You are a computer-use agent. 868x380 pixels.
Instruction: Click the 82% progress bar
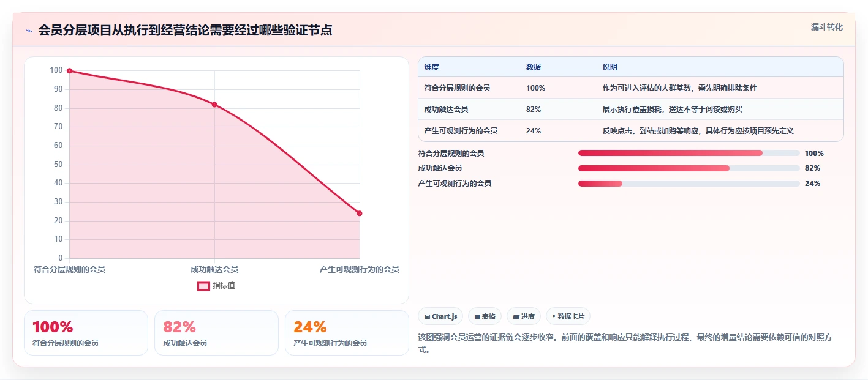[689, 168]
